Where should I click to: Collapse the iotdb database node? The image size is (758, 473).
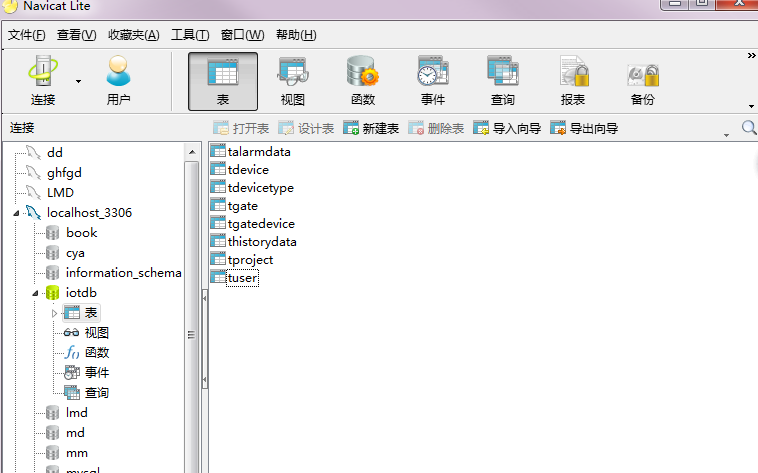click(35, 293)
